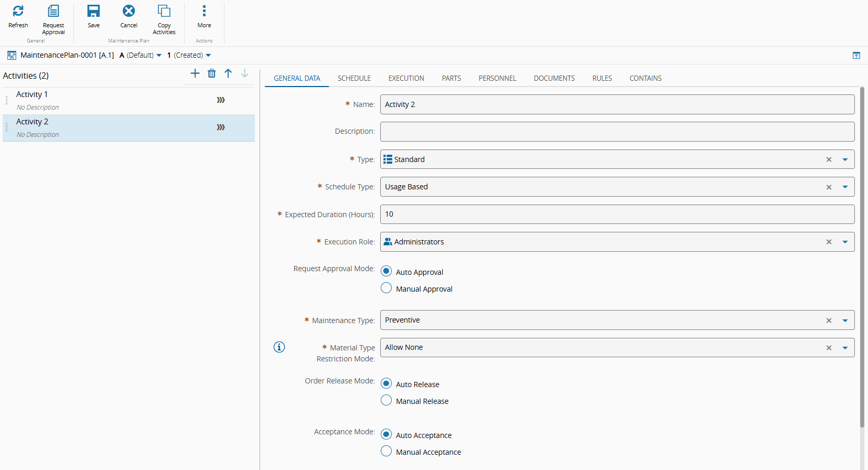Save the maintenance plan
Screen dimensions: 868x470
(x=93, y=11)
